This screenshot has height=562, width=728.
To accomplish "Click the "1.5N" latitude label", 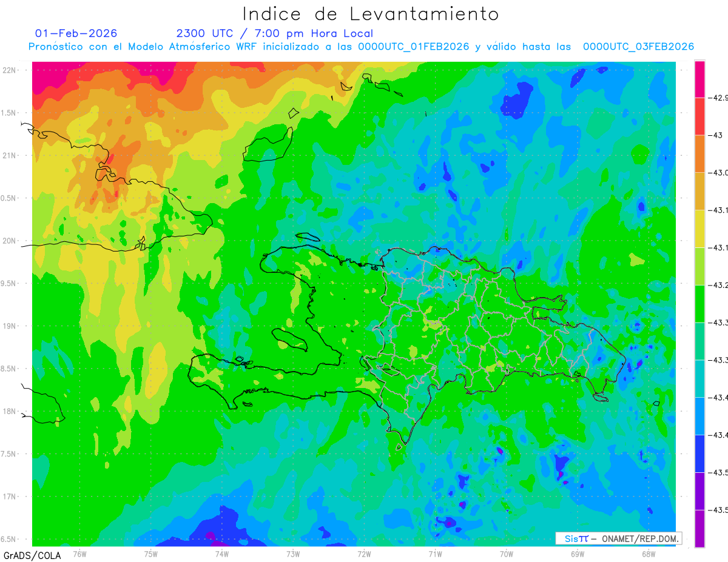I will [x=9, y=113].
